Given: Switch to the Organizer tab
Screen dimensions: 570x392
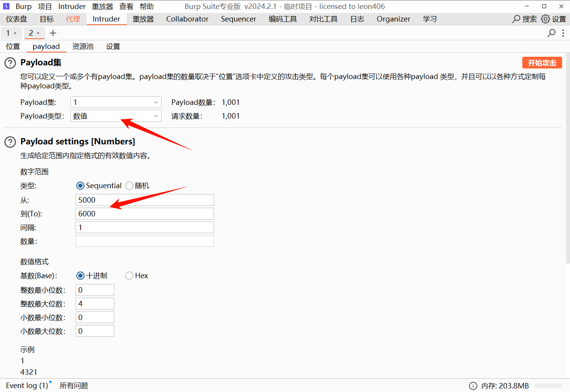Looking at the screenshot, I should click(394, 19).
